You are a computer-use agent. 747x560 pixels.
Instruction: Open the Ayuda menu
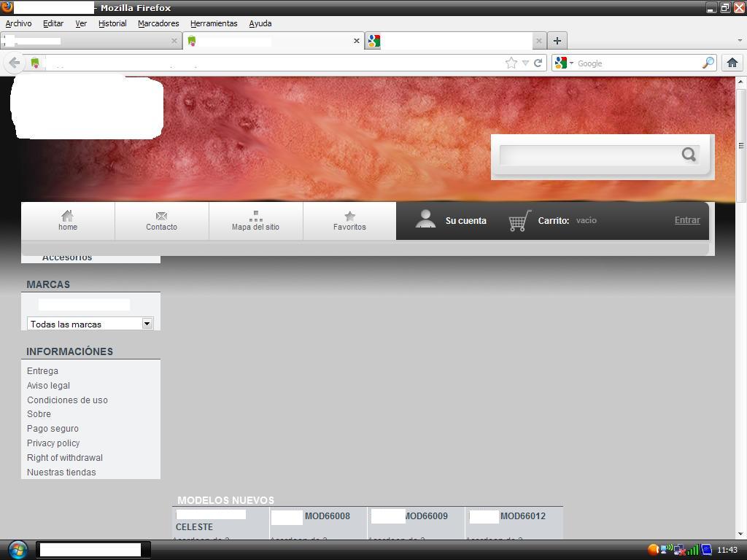click(x=260, y=23)
